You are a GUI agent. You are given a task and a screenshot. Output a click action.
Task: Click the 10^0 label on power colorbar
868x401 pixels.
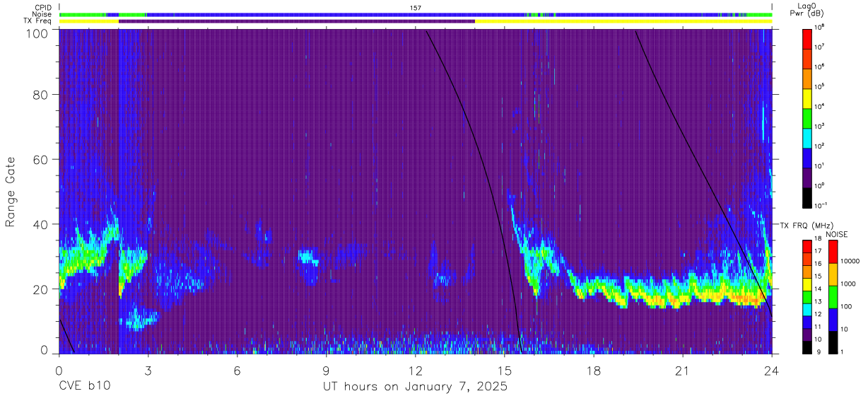(821, 185)
